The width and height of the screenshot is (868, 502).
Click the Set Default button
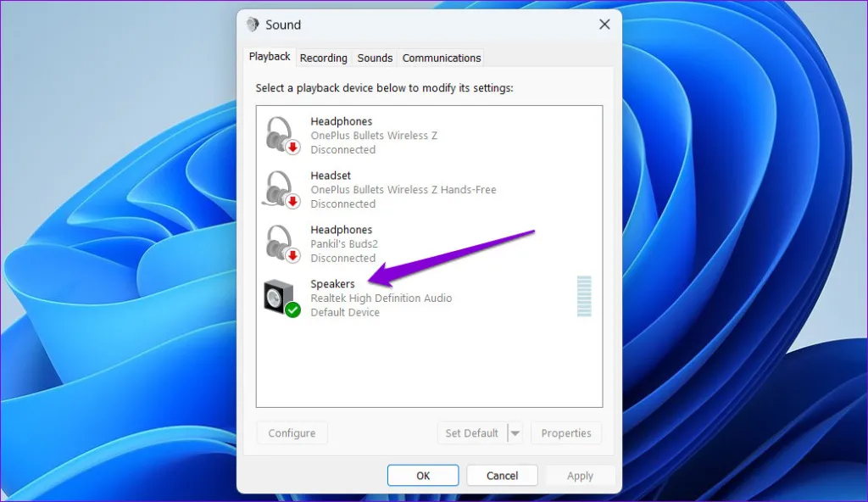(x=471, y=433)
